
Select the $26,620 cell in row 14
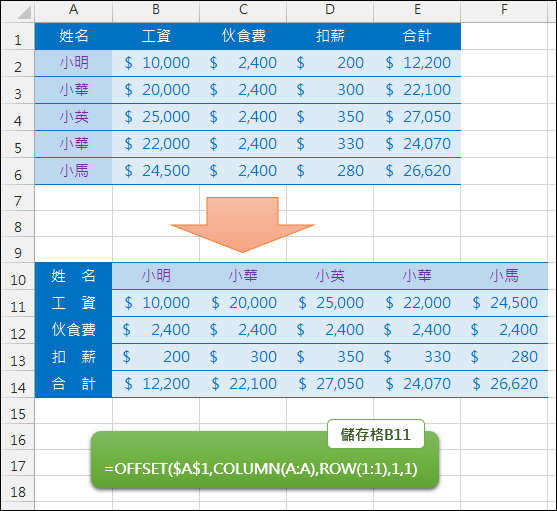504,384
